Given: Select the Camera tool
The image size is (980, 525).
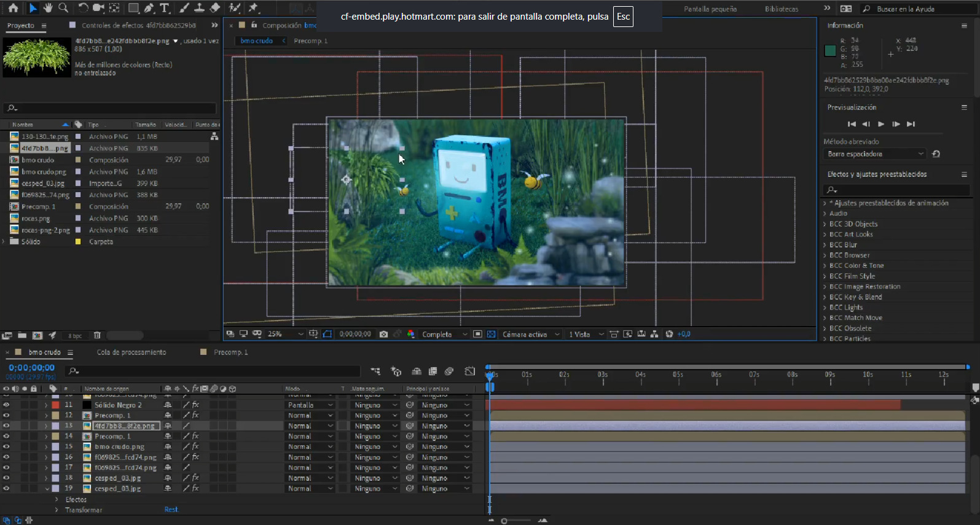Looking at the screenshot, I should pyautogui.click(x=98, y=8).
